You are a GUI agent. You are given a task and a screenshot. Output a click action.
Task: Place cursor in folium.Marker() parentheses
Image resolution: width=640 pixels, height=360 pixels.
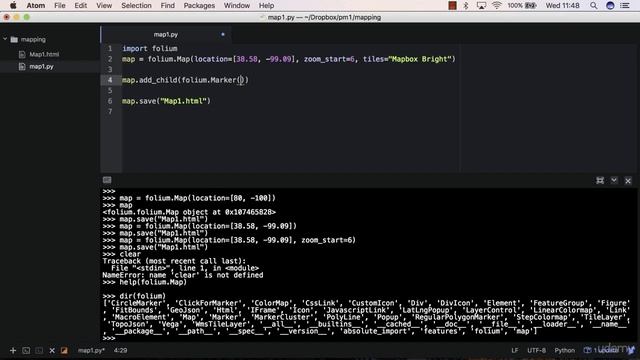242,80
